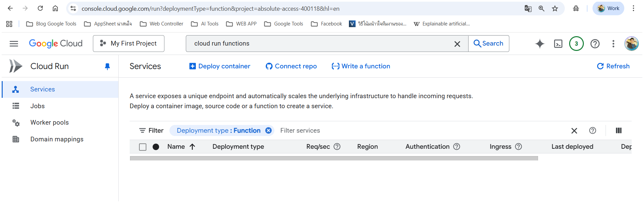
Task: View site information icon in address bar
Action: (73, 8)
